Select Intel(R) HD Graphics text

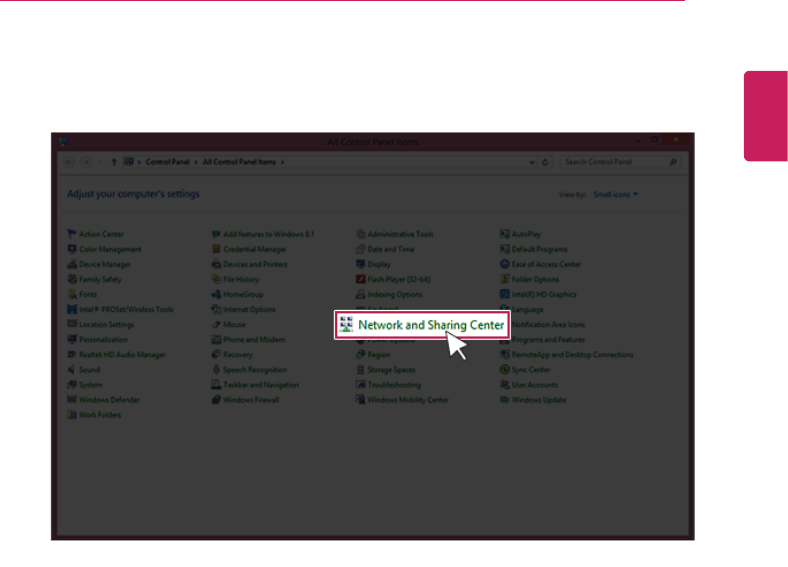[544, 295]
